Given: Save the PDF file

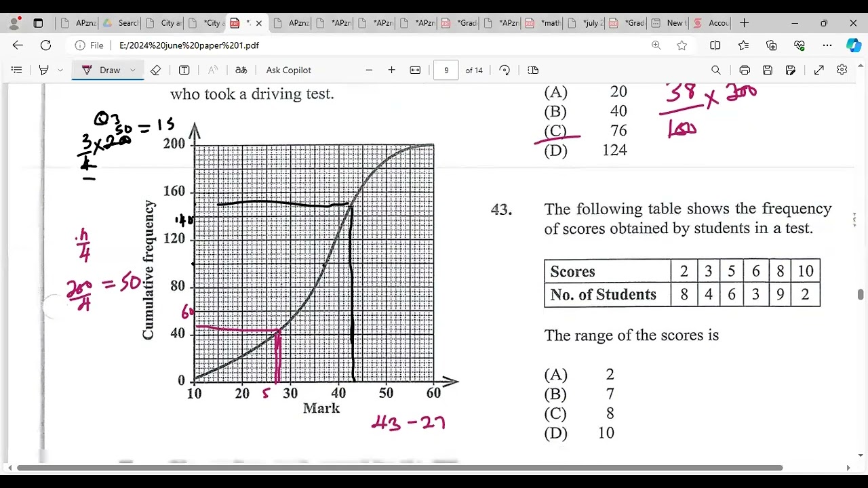Looking at the screenshot, I should (768, 70).
